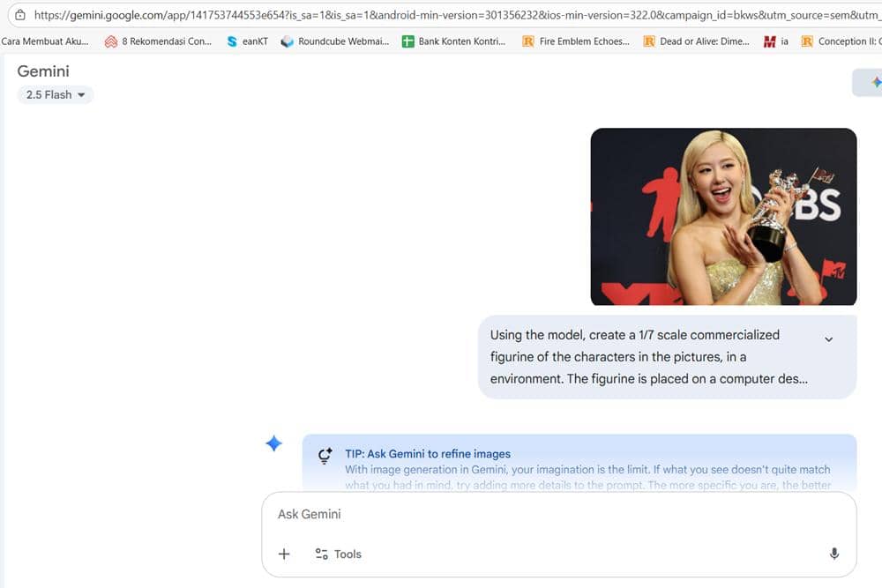Expand the truncated user prompt with chevron
Viewport: 882px width, 588px height.
coord(828,339)
